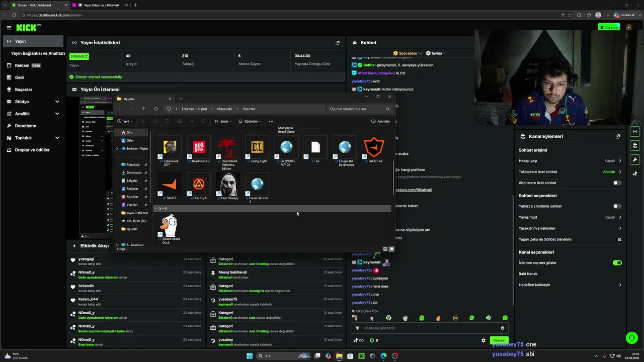Open Masaüstü in Explorer sidebar
Screen dimensions: 644x362
[134, 165]
